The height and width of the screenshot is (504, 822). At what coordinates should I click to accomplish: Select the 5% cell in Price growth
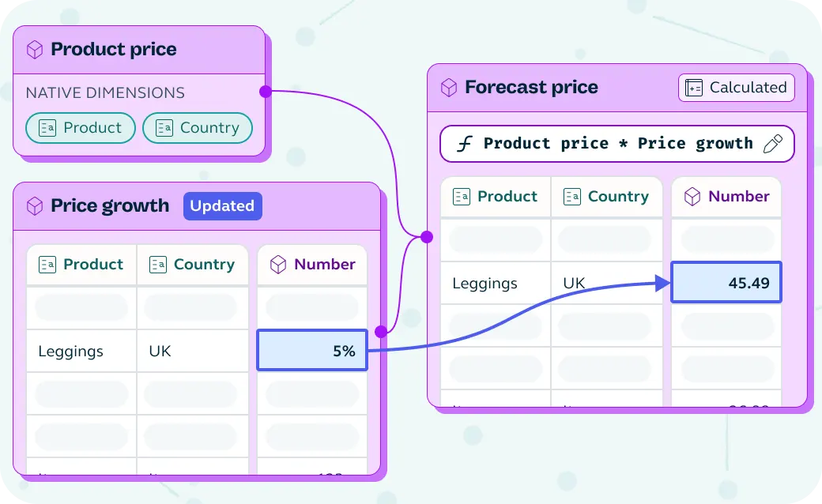coord(312,350)
